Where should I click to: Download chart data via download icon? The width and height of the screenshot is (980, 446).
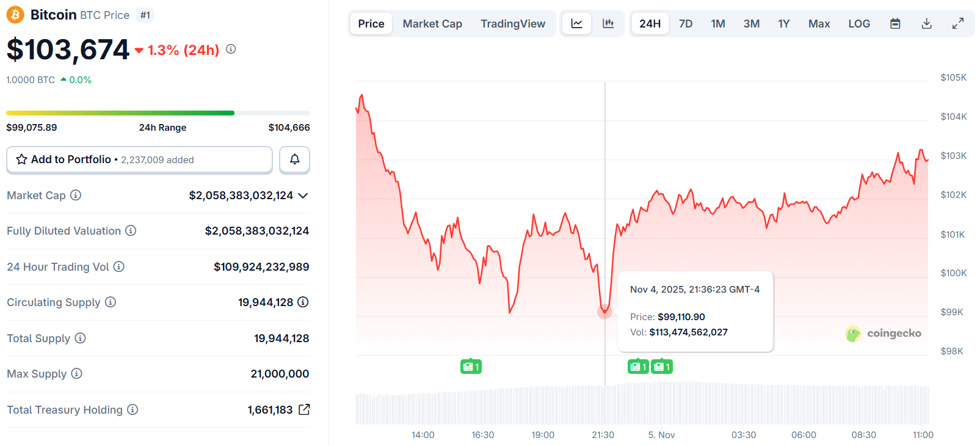click(926, 24)
